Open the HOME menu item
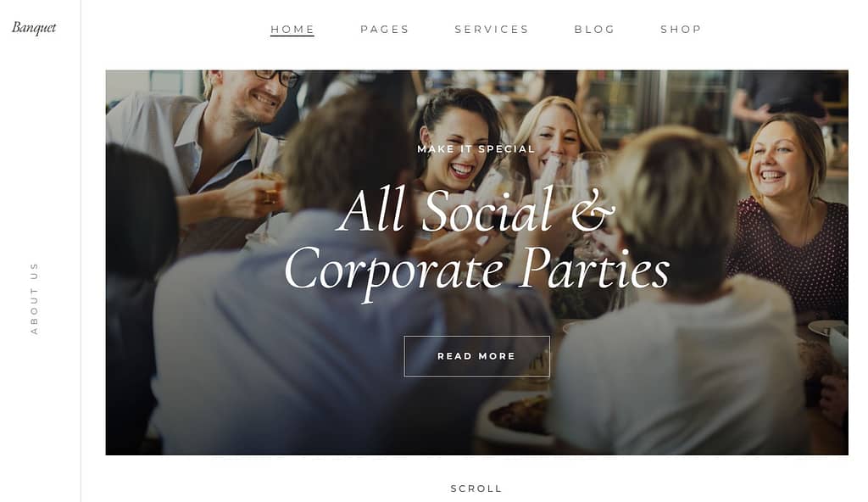The height and width of the screenshot is (502, 868). pos(292,30)
